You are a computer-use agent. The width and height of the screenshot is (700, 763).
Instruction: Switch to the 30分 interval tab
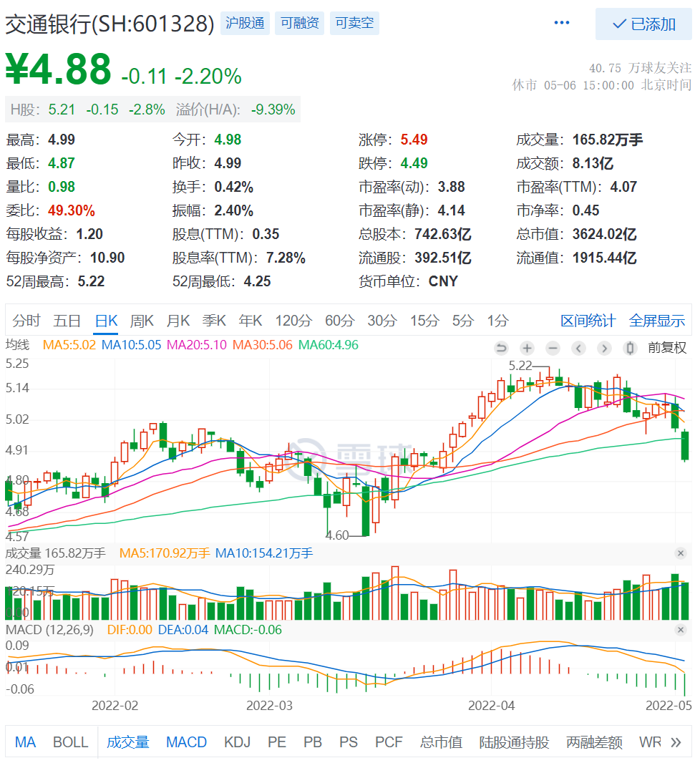[382, 321]
